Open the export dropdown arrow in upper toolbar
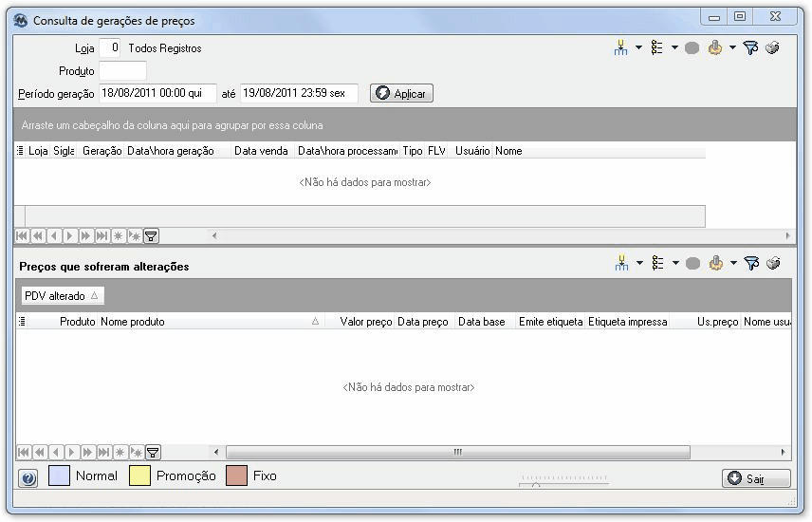Viewport: 812px width, 522px height. 732,47
